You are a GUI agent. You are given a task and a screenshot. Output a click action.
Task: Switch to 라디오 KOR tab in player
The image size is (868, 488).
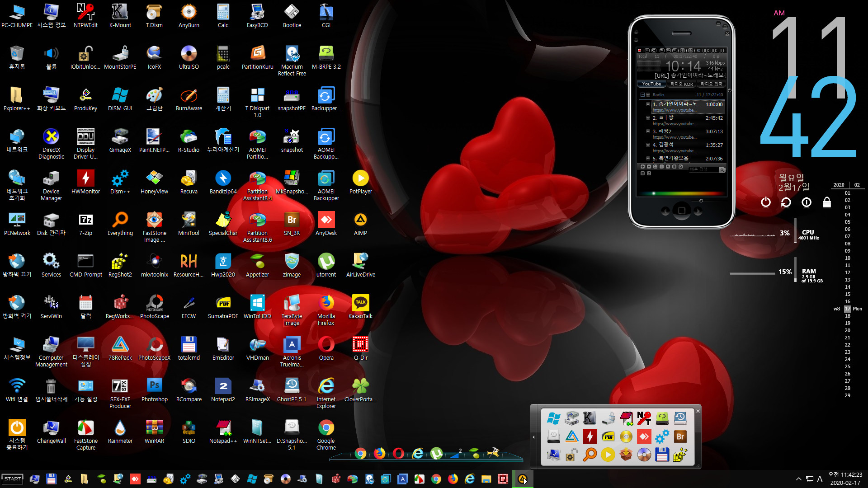pyautogui.click(x=681, y=84)
